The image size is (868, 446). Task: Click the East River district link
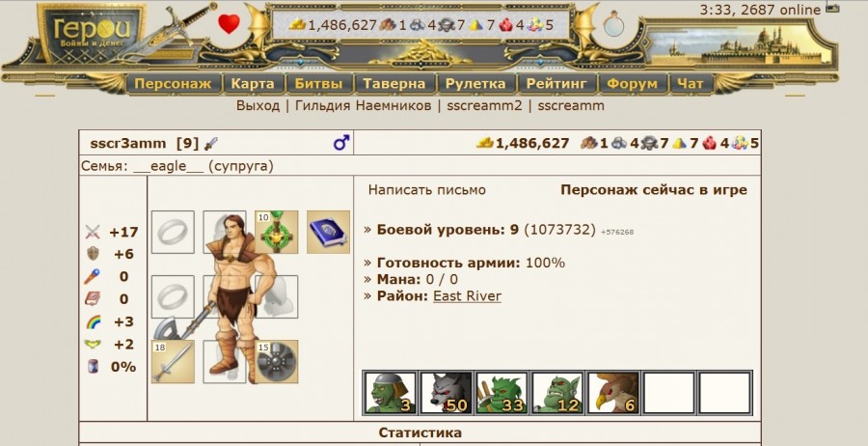467,295
